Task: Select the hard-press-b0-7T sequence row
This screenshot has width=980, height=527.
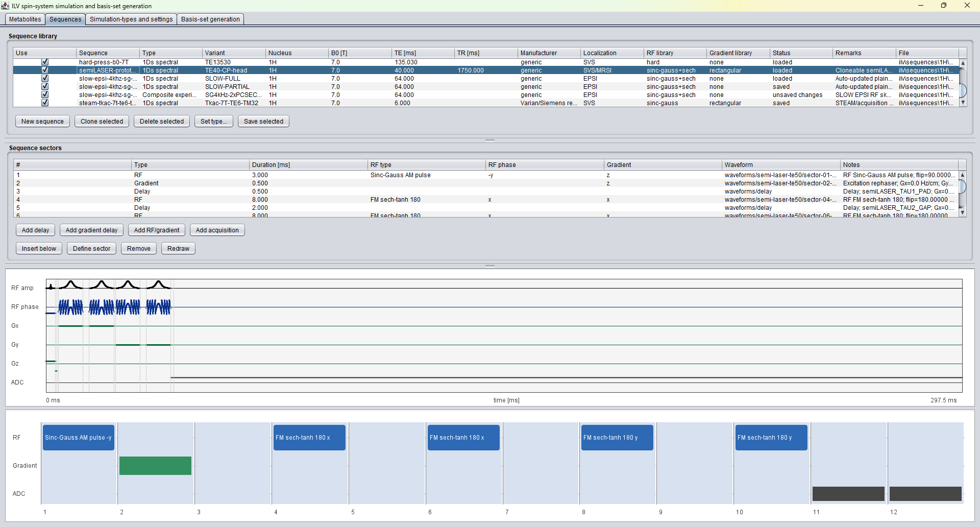Action: 486,62
